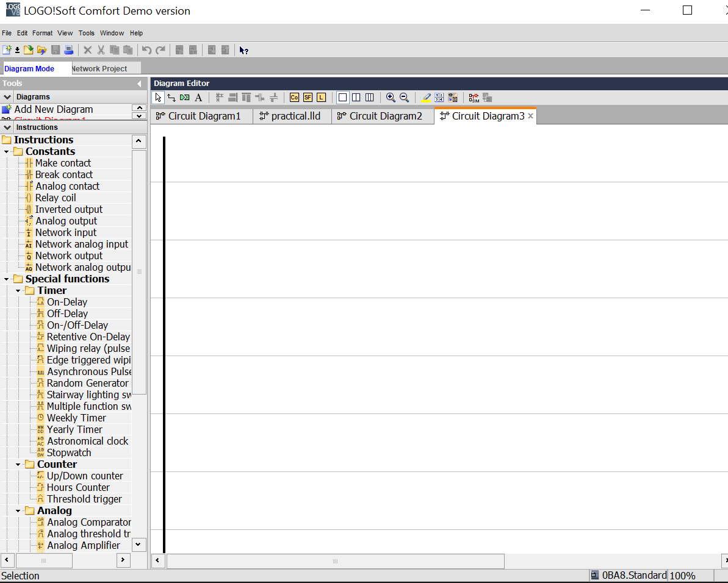
Task: Click the Undo arrow icon
Action: coord(146,50)
